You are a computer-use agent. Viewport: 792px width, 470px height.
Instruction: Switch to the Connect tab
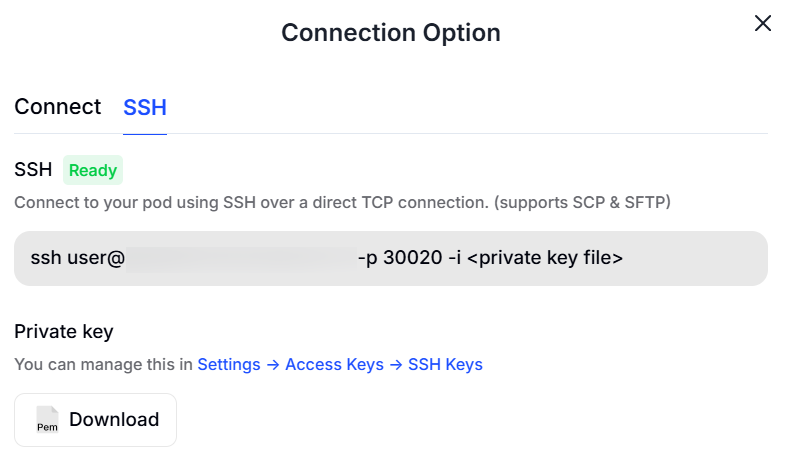57,107
